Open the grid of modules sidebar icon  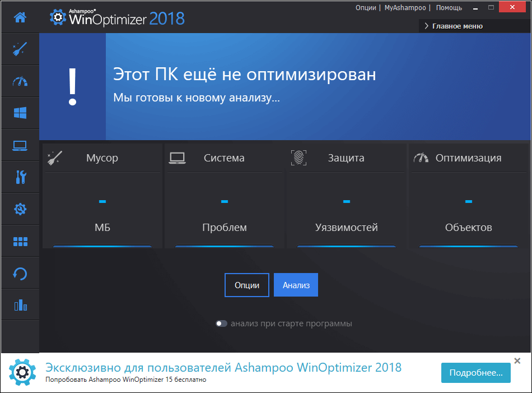pyautogui.click(x=20, y=242)
